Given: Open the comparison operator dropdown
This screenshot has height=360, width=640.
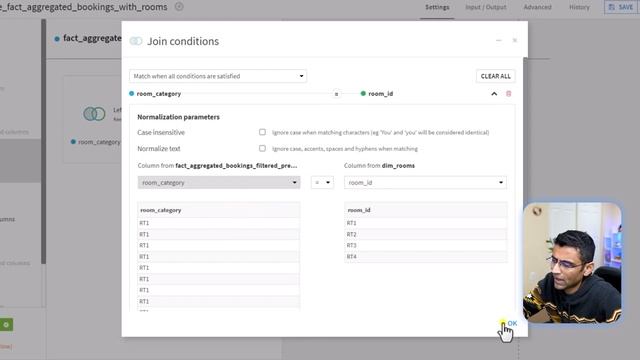Looking at the screenshot, I should (322, 182).
